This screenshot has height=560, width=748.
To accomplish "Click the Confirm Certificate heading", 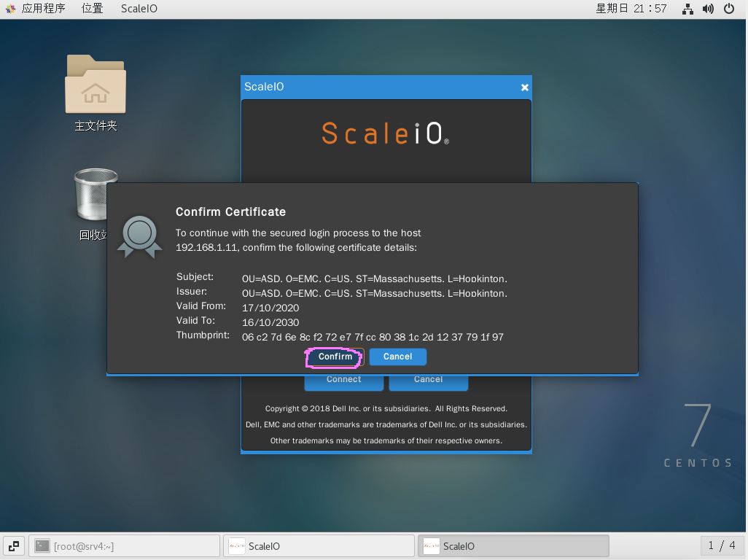I will coord(230,211).
